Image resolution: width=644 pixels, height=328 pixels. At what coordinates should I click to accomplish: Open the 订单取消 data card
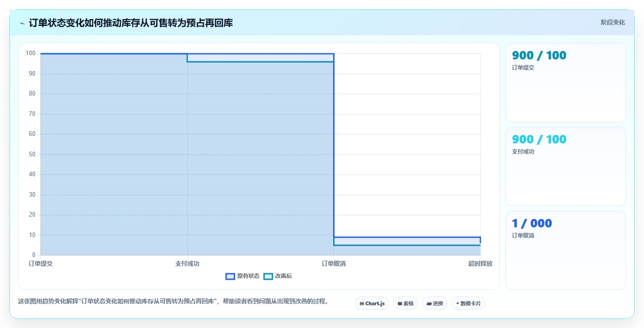tap(566, 251)
